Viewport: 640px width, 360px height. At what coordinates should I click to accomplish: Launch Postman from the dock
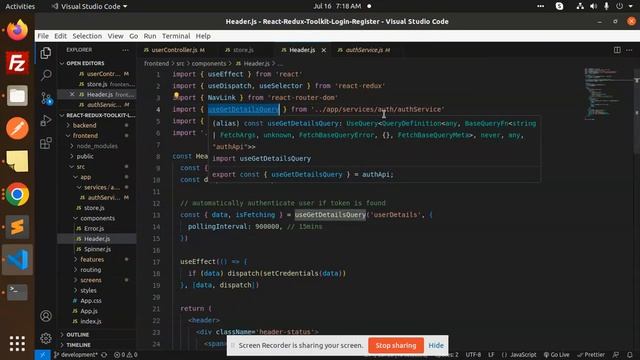tap(17, 128)
